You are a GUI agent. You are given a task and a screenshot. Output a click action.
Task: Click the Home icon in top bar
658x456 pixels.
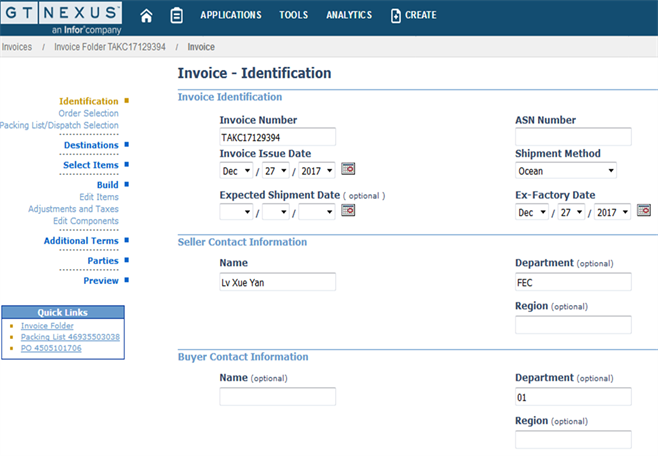(x=147, y=16)
